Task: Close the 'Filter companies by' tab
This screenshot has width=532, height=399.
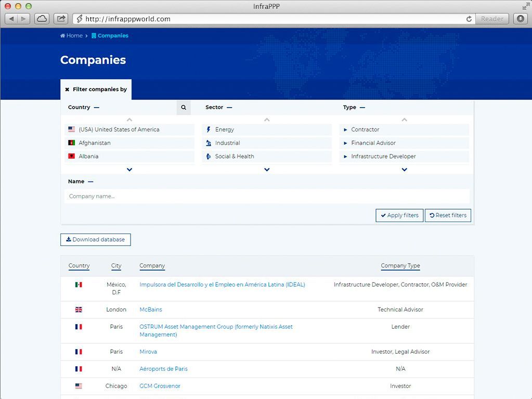Action: pyautogui.click(x=67, y=89)
